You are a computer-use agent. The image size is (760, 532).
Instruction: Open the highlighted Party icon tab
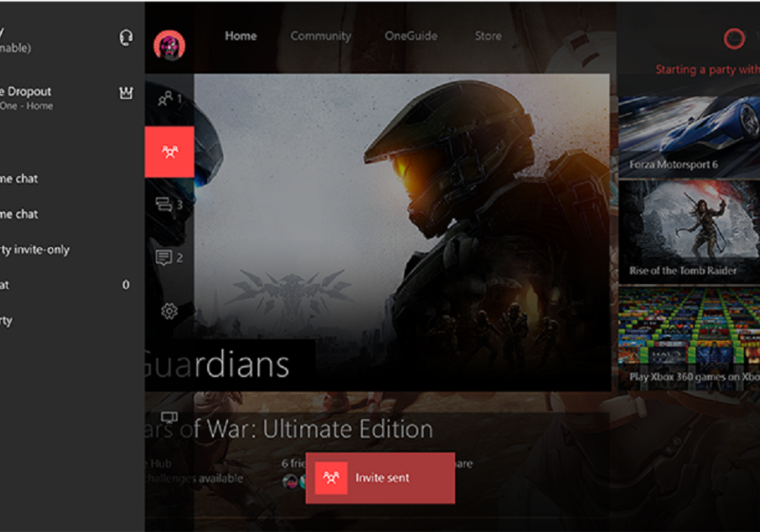click(x=169, y=151)
